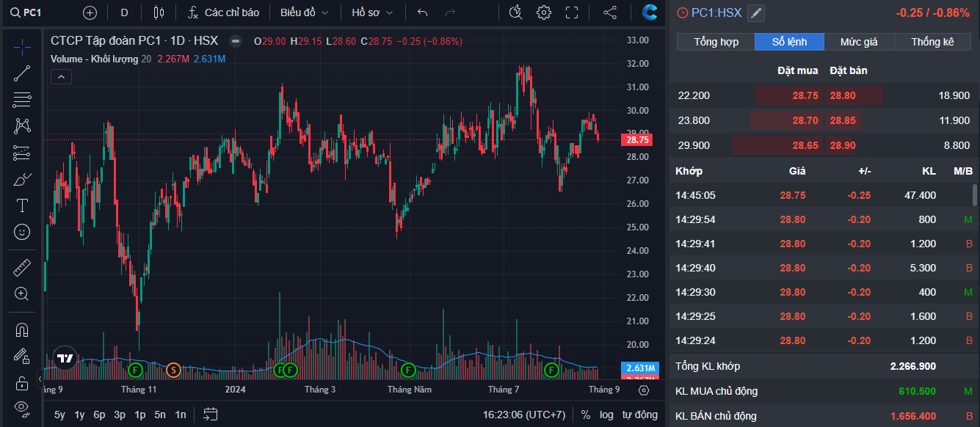Open the ruler measure tool
This screenshot has width=980, height=427.
(22, 268)
